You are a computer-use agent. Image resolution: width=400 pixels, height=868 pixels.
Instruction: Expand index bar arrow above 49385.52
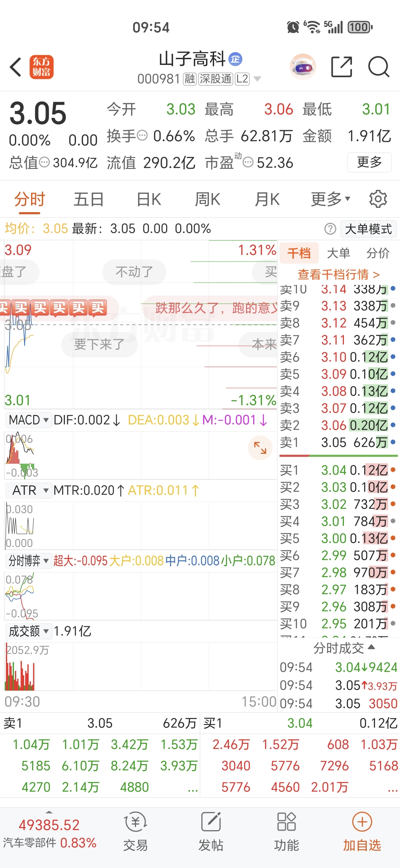click(x=49, y=813)
